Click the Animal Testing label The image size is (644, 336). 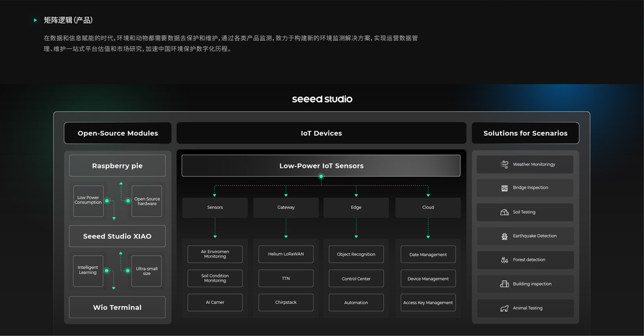[x=528, y=308]
